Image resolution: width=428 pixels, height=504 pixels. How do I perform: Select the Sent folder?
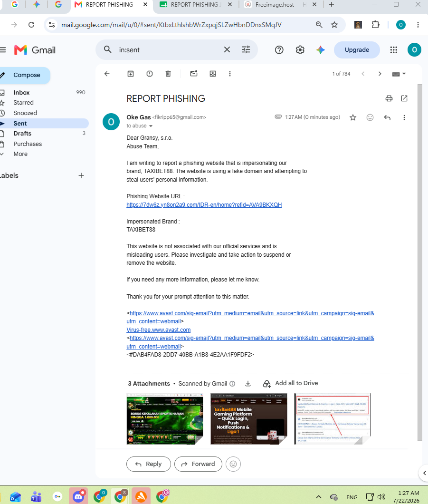pyautogui.click(x=43, y=124)
